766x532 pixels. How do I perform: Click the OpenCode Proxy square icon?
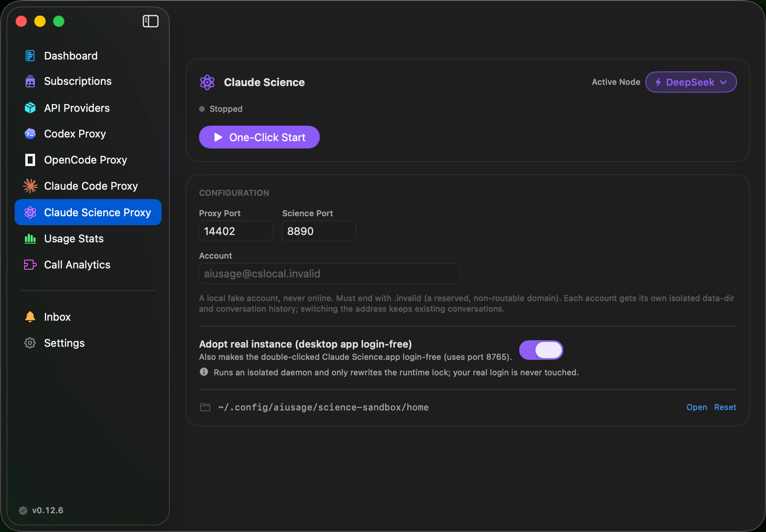30,160
